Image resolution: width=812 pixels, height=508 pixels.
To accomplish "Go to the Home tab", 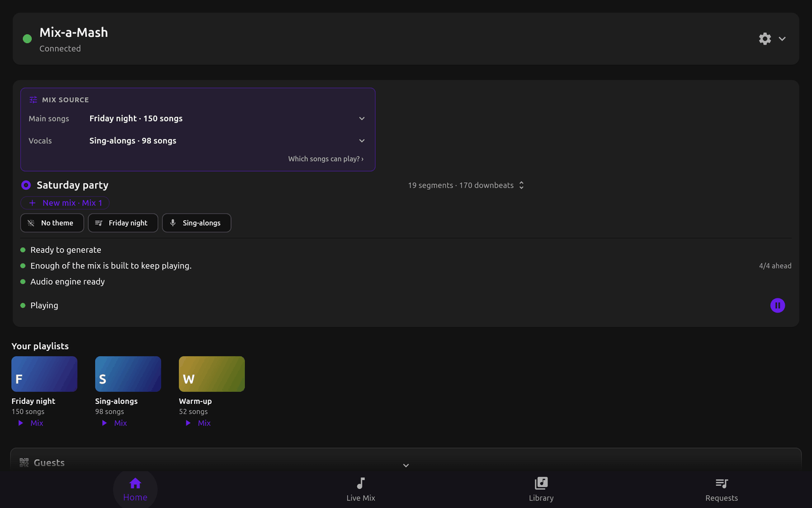I will (135, 490).
